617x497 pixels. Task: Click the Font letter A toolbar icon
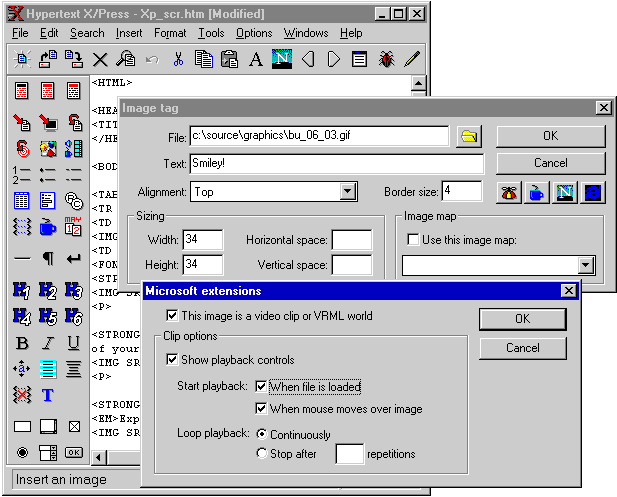pos(256,59)
